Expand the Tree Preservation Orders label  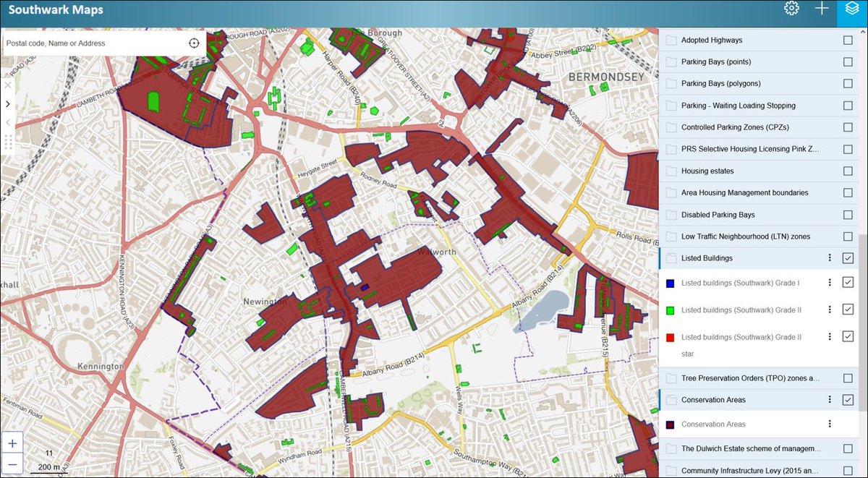click(750, 378)
